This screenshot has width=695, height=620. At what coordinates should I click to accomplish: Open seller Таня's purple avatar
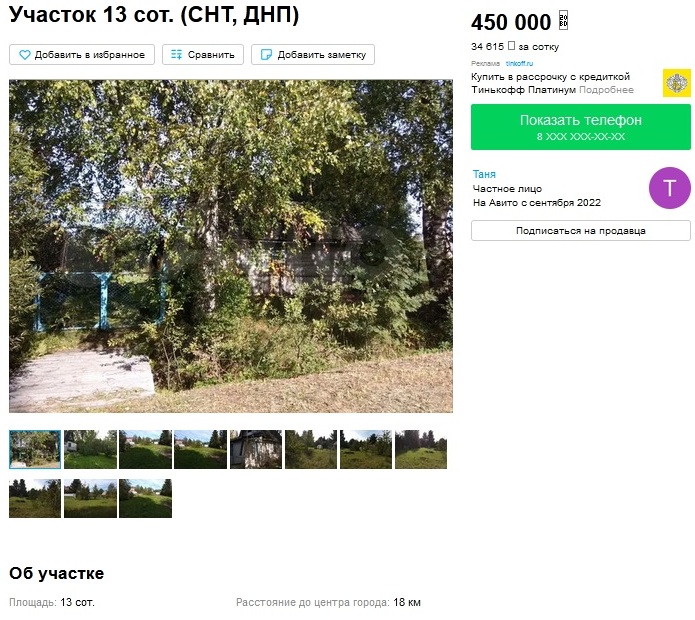tap(669, 188)
